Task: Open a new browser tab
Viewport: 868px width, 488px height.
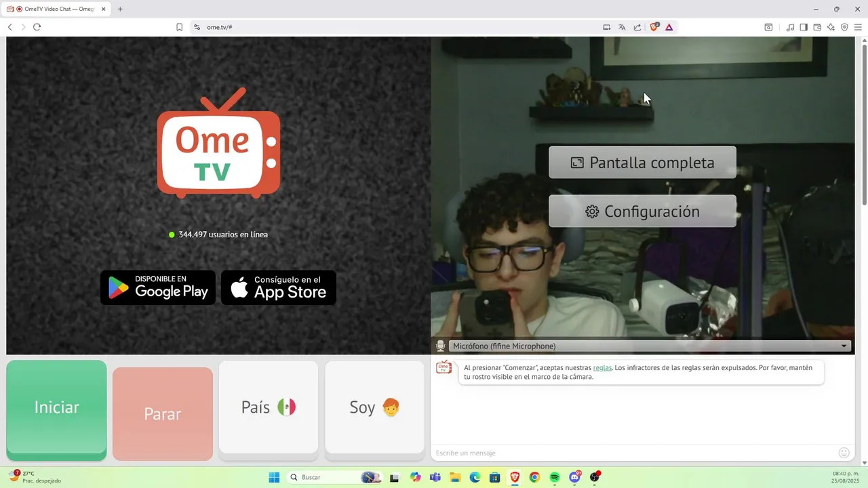Action: coord(120,9)
